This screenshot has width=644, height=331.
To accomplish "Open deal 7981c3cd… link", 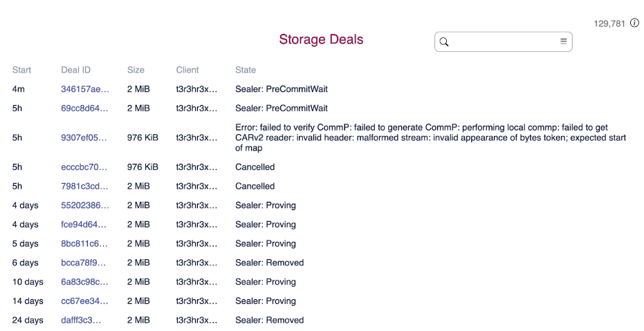I will pyautogui.click(x=84, y=187).
